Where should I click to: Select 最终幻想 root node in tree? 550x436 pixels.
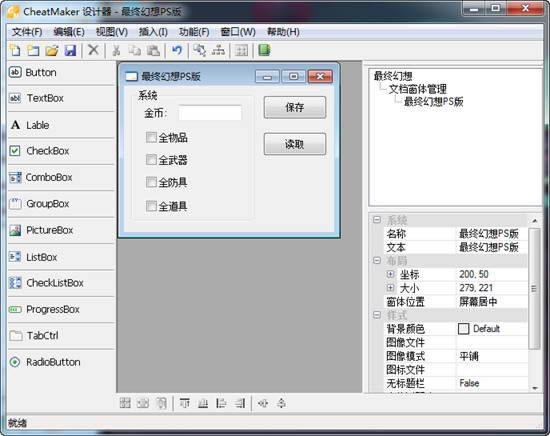point(393,76)
